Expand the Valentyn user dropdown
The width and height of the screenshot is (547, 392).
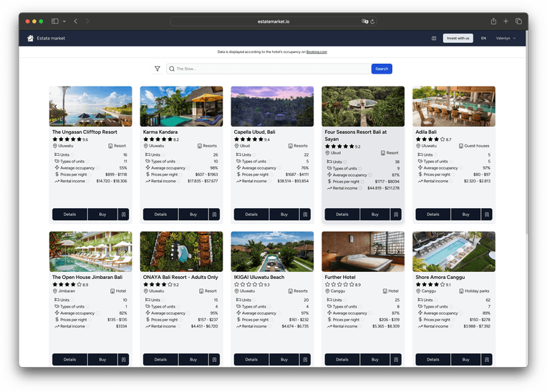505,39
